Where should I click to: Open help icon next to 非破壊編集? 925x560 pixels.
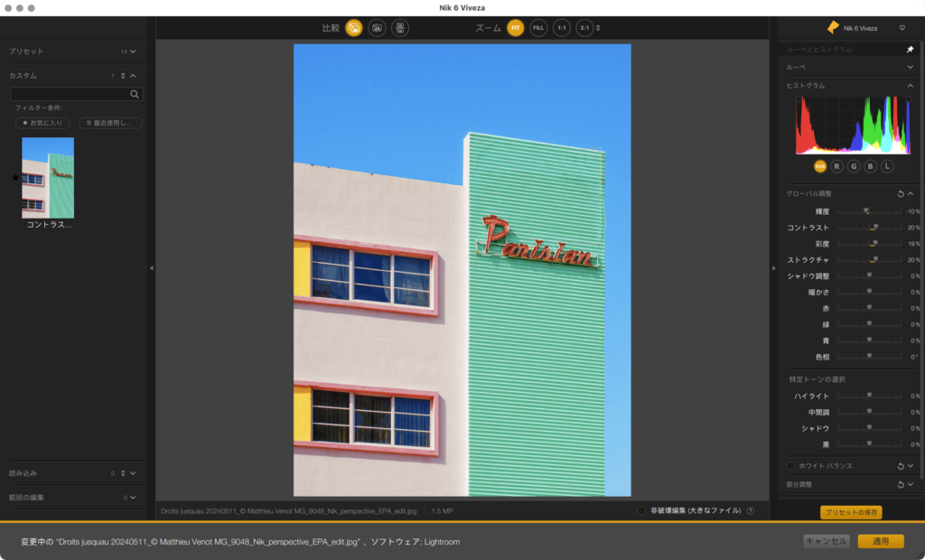[751, 510]
